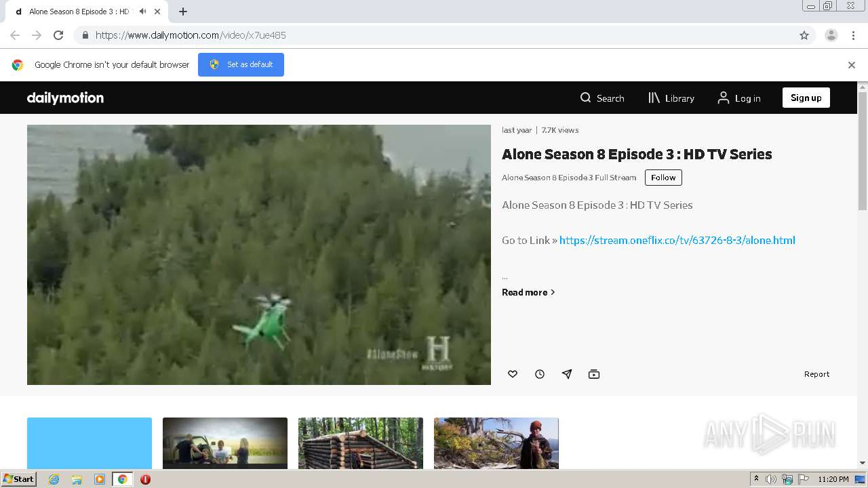This screenshot has width=868, height=488.
Task: Open the man holding fish thumbnail
Action: (x=496, y=443)
